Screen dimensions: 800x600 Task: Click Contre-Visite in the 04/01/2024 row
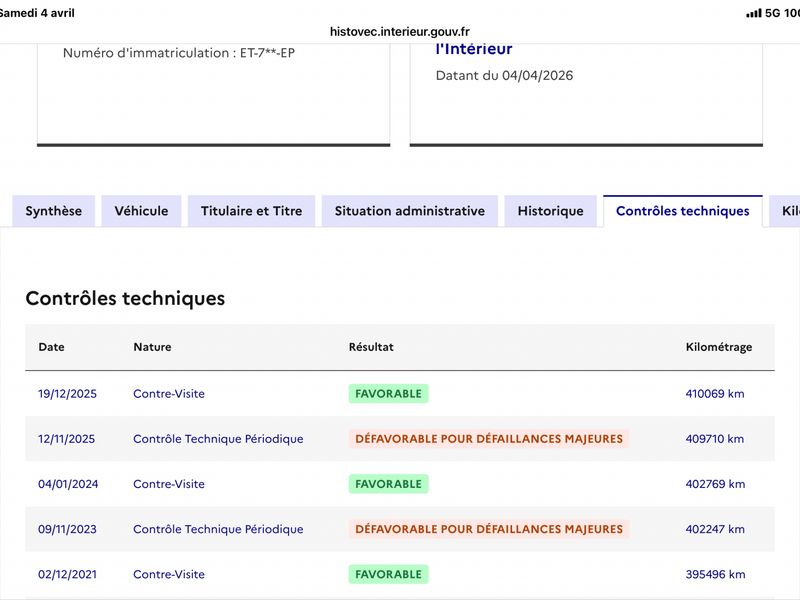coord(169,484)
